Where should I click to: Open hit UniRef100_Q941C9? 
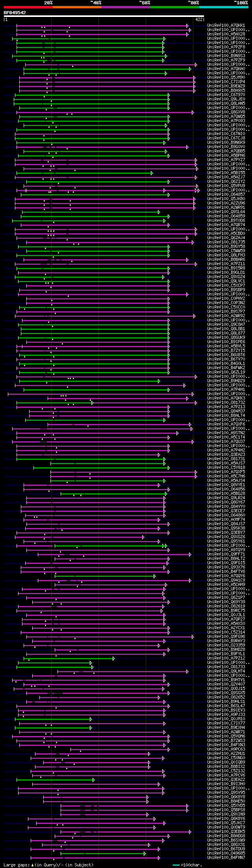[x=226, y=580]
